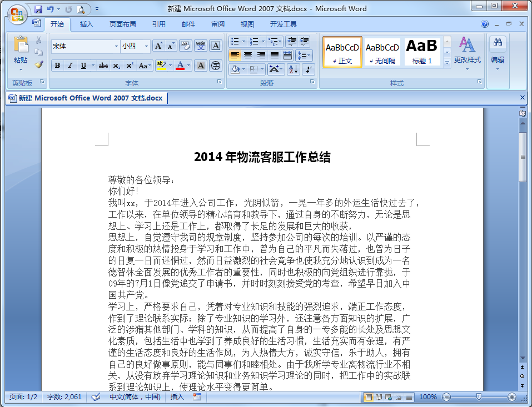This screenshot has width=532, height=407.
Task: Switch to 插入 ribbon tab
Action: (86, 24)
